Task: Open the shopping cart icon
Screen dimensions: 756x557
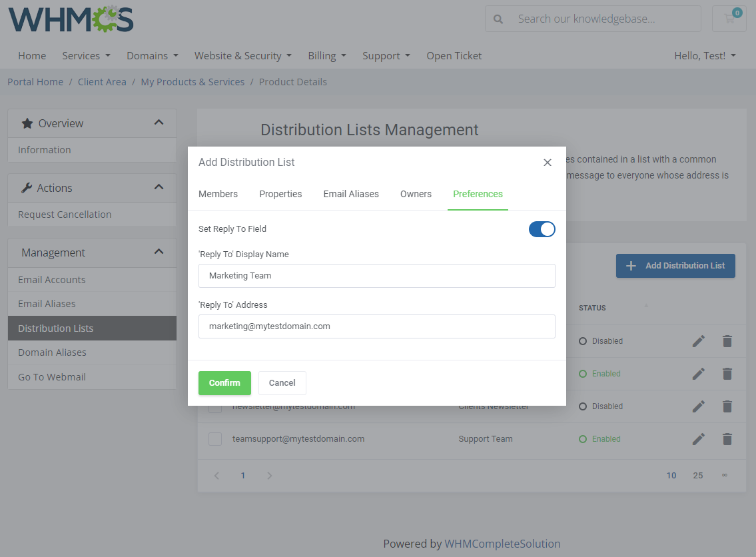Action: 729,19
